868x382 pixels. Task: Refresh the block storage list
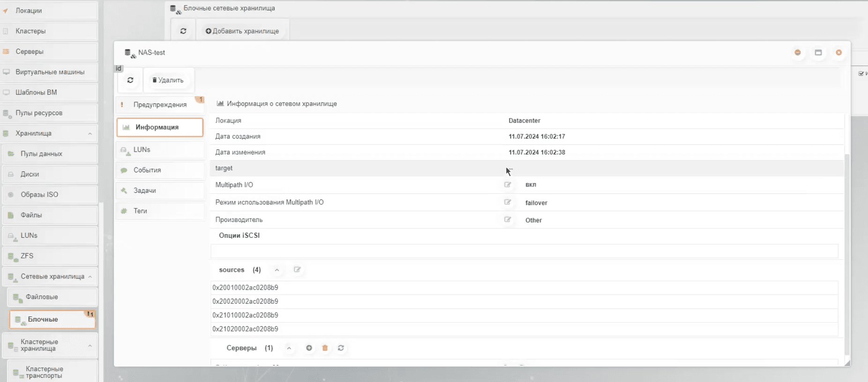click(x=183, y=31)
